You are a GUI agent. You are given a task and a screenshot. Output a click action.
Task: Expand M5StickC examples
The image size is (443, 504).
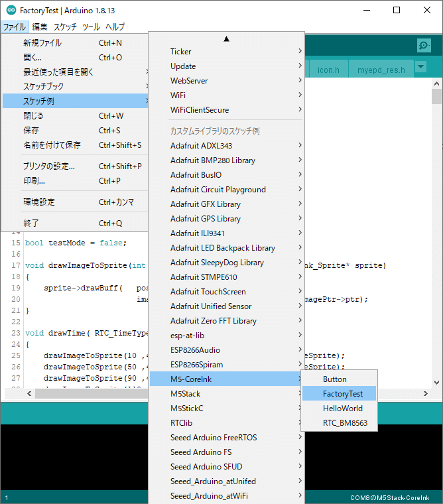tap(226, 409)
